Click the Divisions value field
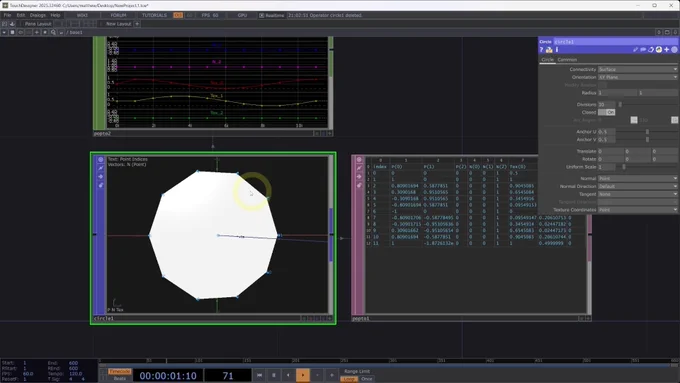 606,105
